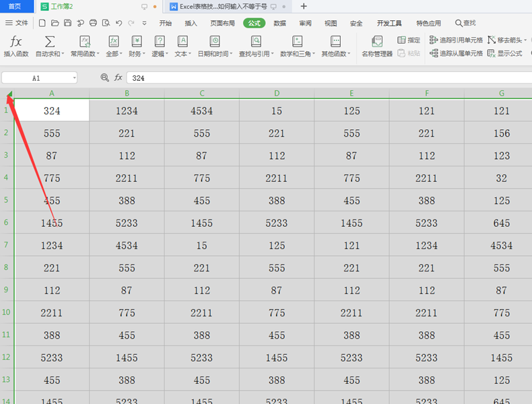Open the Math and Trig functions icon
Image resolution: width=532 pixels, height=404 pixels.
click(297, 41)
